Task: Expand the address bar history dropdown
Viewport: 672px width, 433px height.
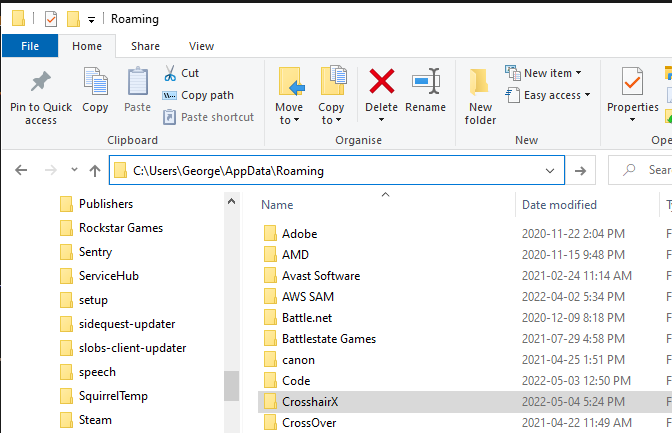Action: click(x=548, y=171)
